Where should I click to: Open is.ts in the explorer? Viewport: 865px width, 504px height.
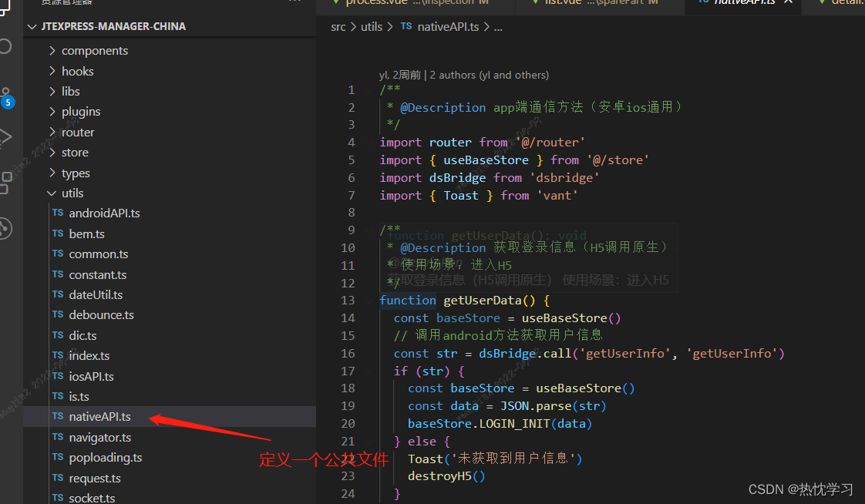click(79, 396)
